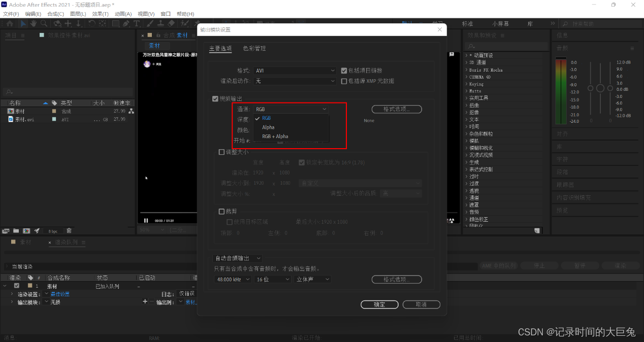Add output module with the plus icon
Screen dimensions: 644x342
click(145, 301)
